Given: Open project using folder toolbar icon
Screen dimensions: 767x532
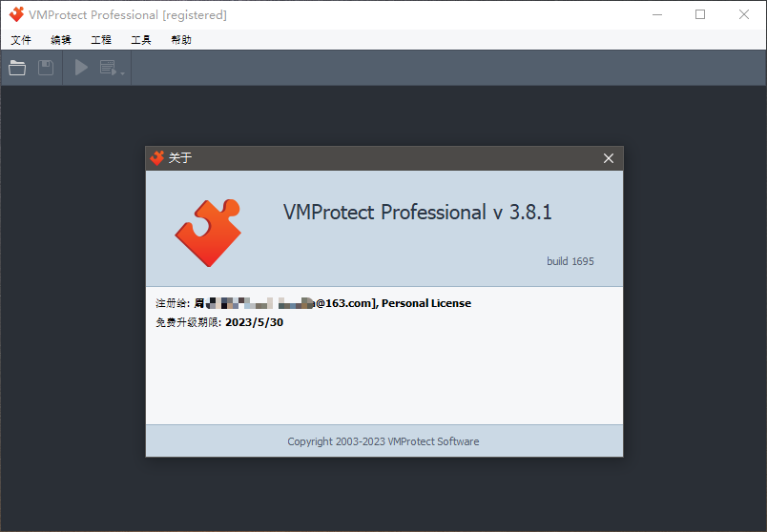Looking at the screenshot, I should [17, 68].
